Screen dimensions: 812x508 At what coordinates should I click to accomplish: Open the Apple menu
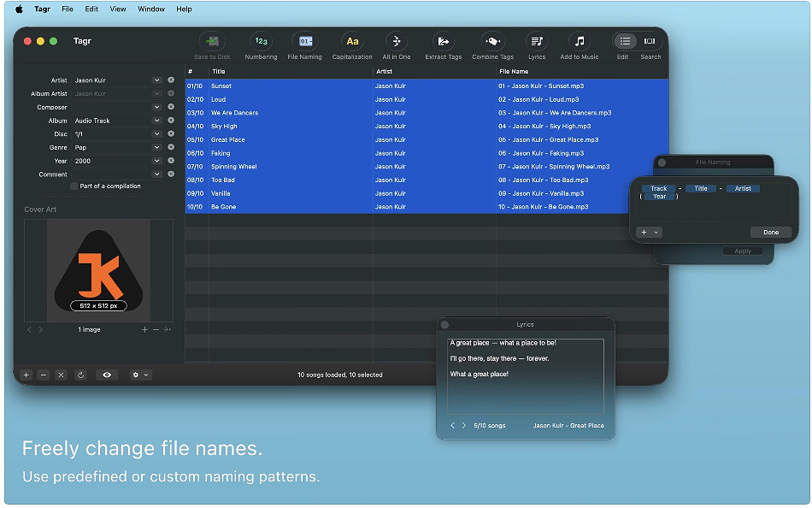tap(19, 9)
